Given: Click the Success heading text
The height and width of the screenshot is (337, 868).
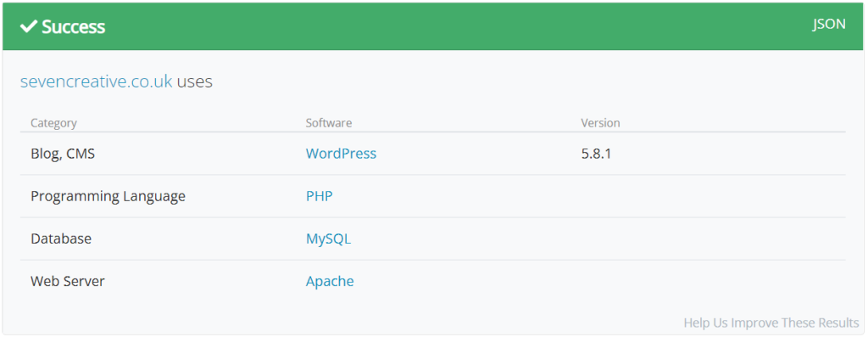Looking at the screenshot, I should (x=73, y=26).
